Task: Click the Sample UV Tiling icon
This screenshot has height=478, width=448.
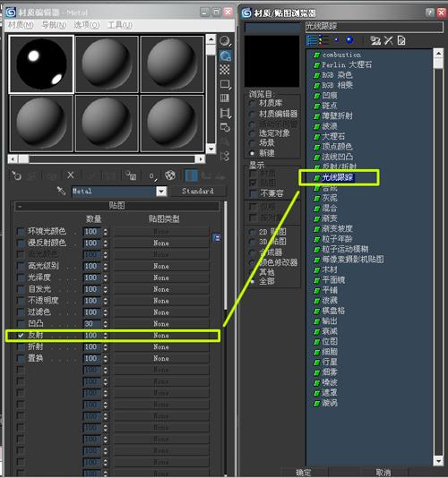Action: pos(225,84)
